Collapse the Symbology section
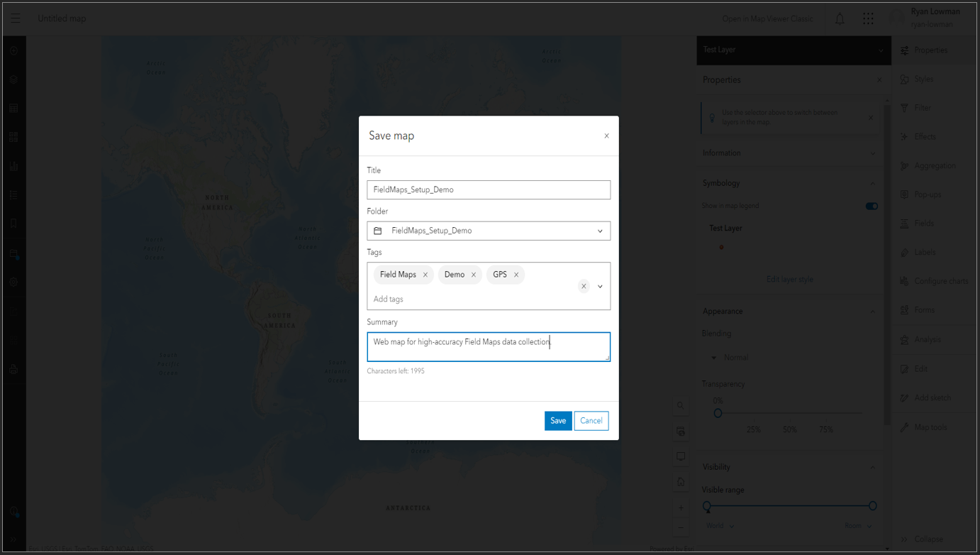 [873, 182]
